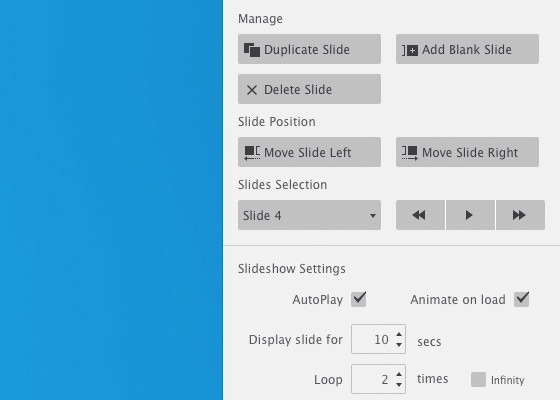
Task: Click the Add Blank Slide plus icon
Action: 410,50
